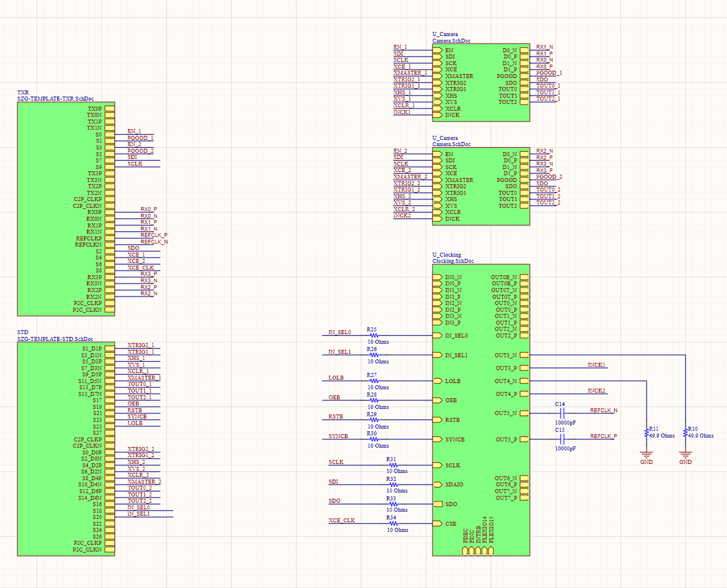The height and width of the screenshot is (588, 727).
Task: Select REFCLK_N net label beside C14
Action: 603,410
